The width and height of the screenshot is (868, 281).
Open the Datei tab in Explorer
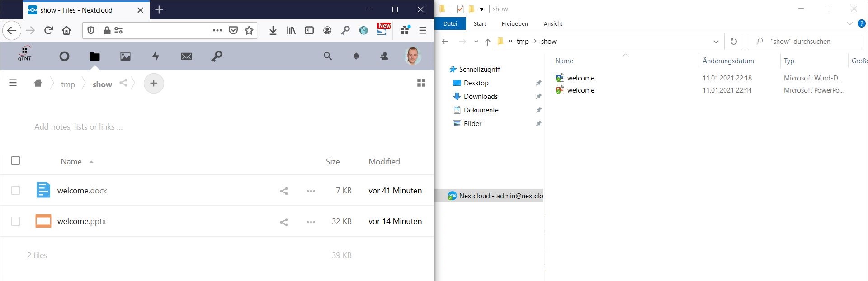(450, 23)
